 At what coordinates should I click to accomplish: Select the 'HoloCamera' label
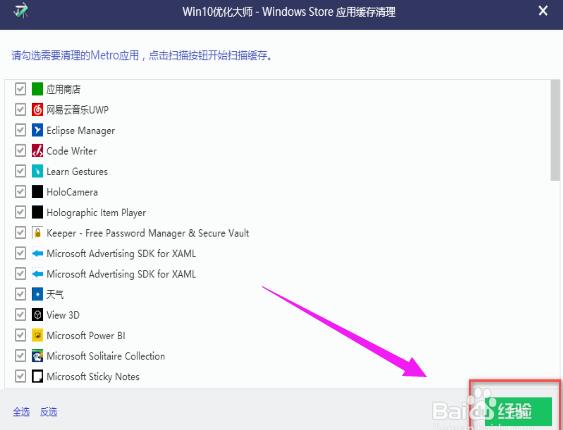click(72, 192)
